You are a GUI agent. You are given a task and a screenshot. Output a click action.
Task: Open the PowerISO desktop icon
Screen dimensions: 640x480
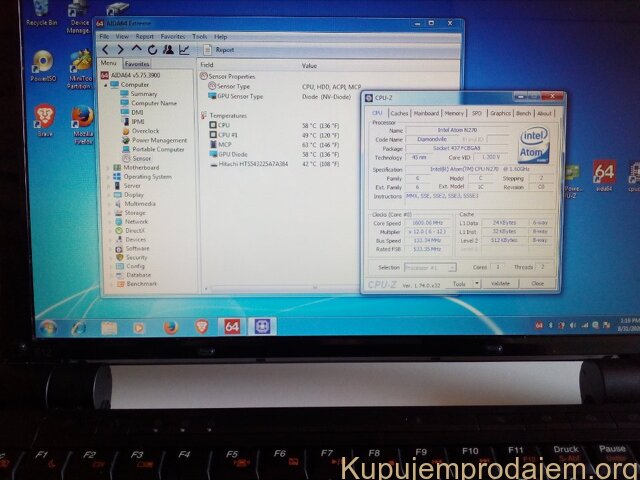[x=43, y=63]
